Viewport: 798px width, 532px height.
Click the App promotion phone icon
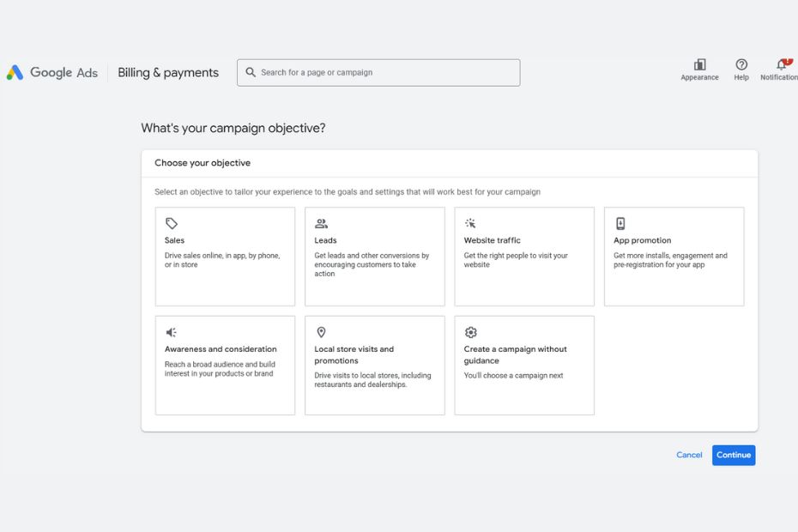click(x=620, y=224)
